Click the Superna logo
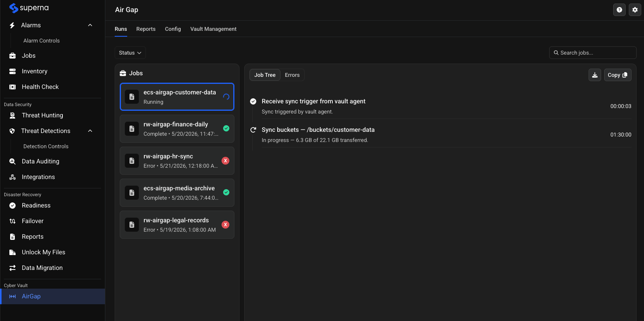Image resolution: width=644 pixels, height=321 pixels. 29,8
